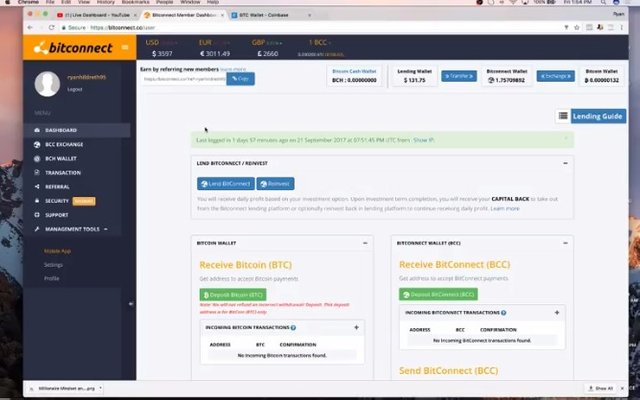The height and width of the screenshot is (400, 640).
Task: Bookmark the page with the star icon
Action: 577,27
